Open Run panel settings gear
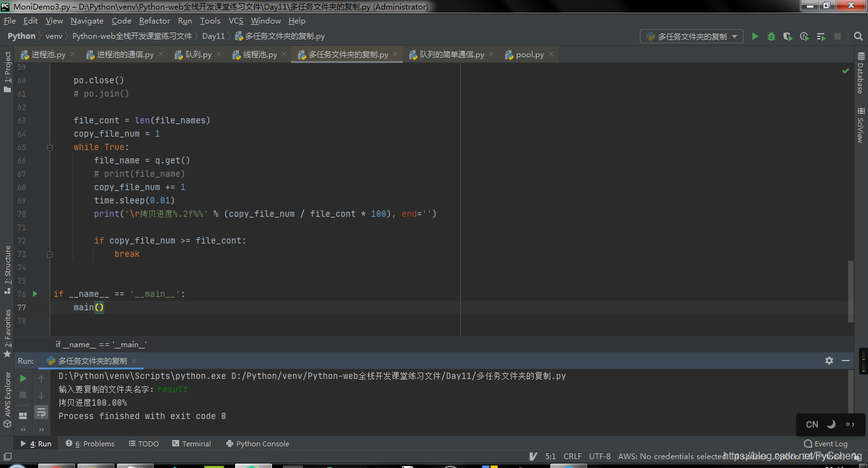Viewport: 868px width, 468px height. pos(829,361)
